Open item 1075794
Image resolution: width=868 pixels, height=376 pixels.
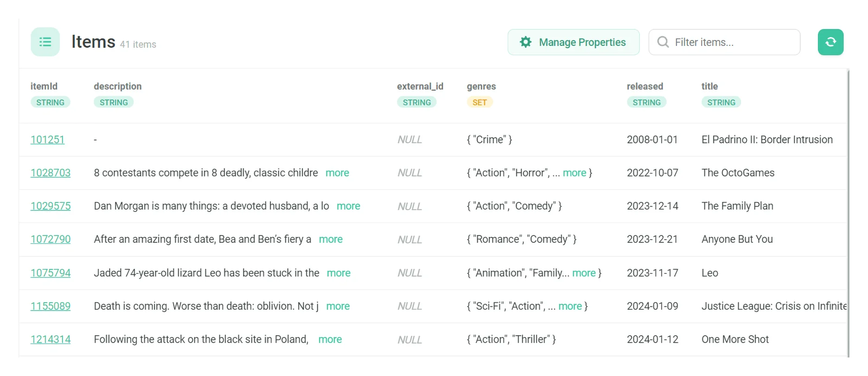[x=51, y=273]
